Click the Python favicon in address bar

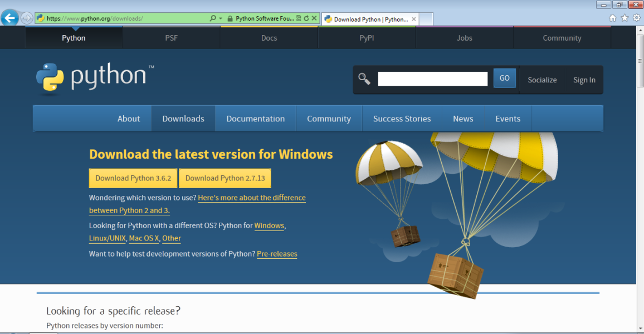(40, 18)
